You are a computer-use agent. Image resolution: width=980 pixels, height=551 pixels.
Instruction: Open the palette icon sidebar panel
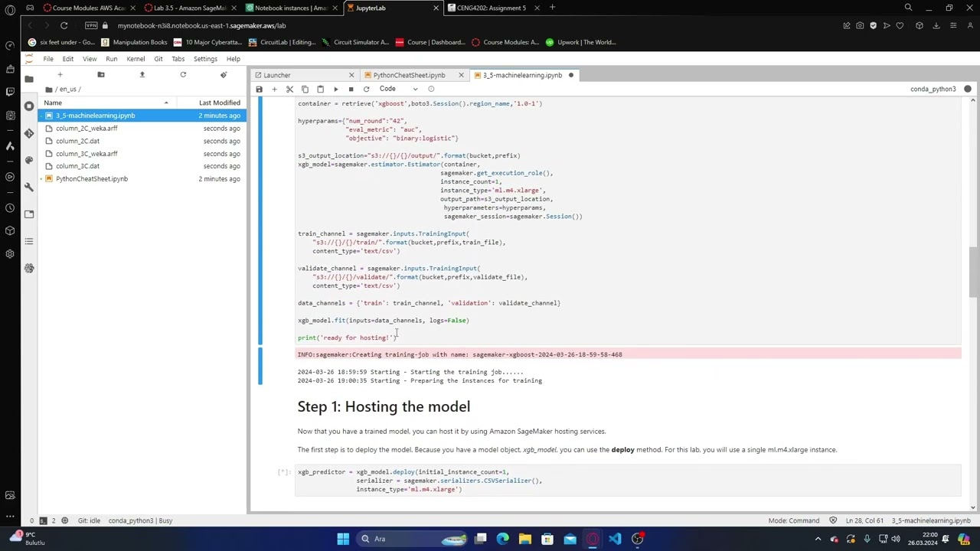point(29,160)
